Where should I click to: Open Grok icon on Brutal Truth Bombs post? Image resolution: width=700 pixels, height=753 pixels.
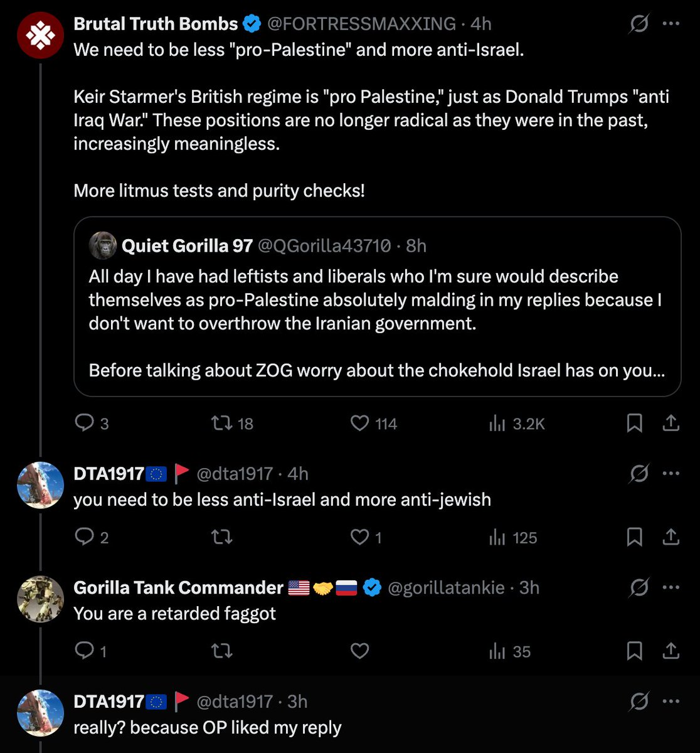[639, 24]
